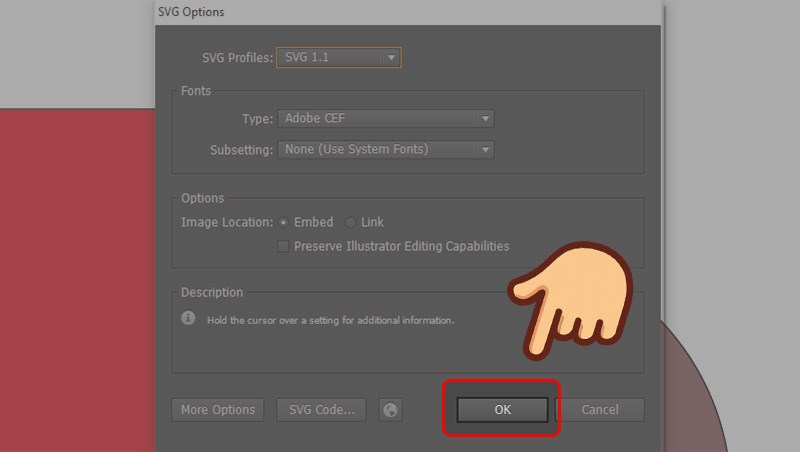800x452 pixels.
Task: Click the Description info icon
Action: coord(188,318)
